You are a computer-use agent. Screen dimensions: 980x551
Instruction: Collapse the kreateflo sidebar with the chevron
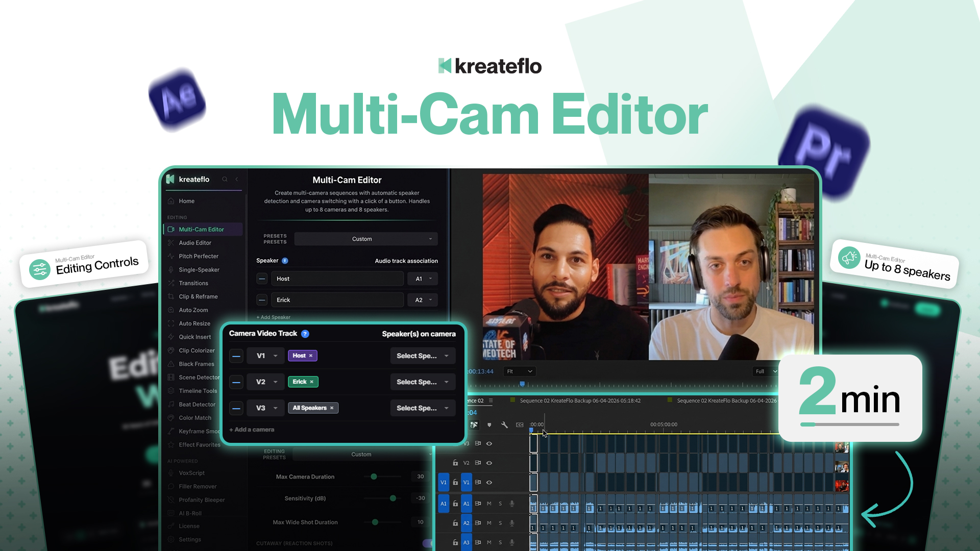(237, 179)
